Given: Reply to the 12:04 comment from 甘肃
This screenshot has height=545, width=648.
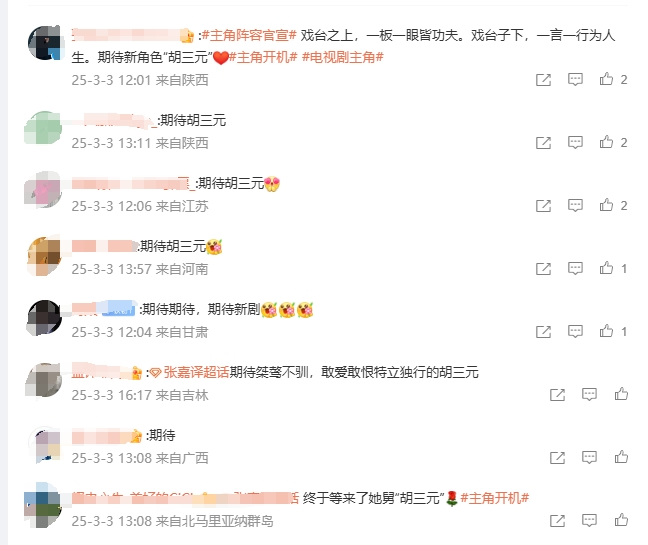Looking at the screenshot, I should pyautogui.click(x=575, y=331).
